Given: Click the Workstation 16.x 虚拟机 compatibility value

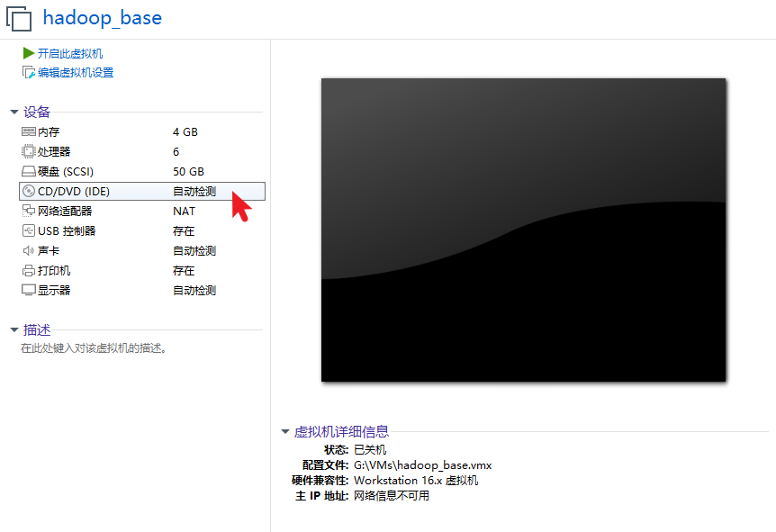Looking at the screenshot, I should pos(416,481).
